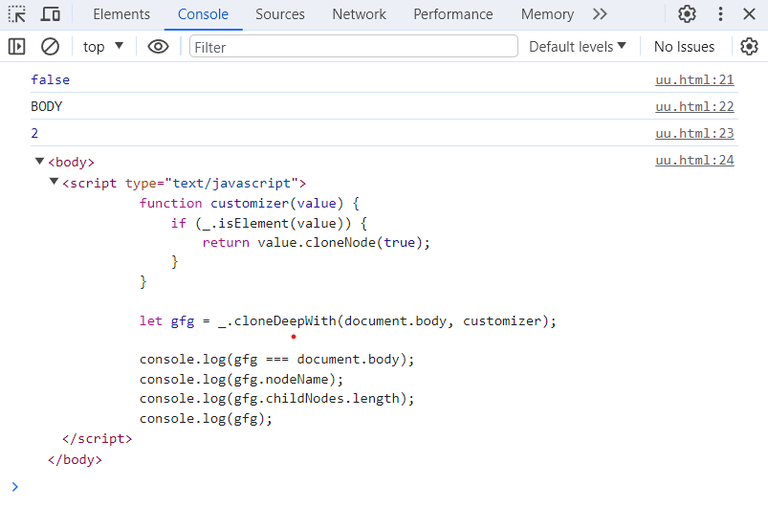
Task: Select the closing </script> tag
Action: (97, 438)
